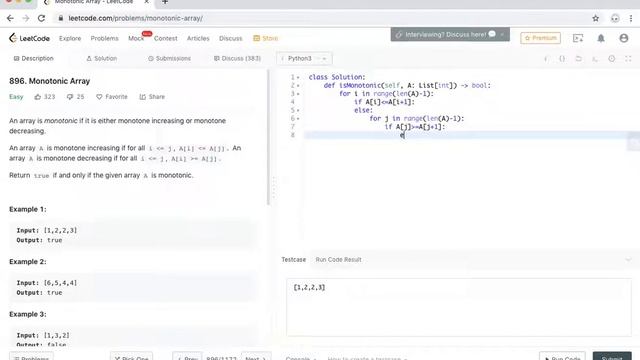Viewport: 640px width, 360px height.
Task: Open the Explore nav item
Action: [70, 38]
